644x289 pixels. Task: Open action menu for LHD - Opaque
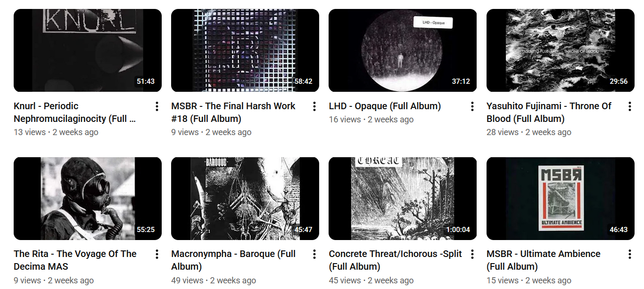click(472, 107)
